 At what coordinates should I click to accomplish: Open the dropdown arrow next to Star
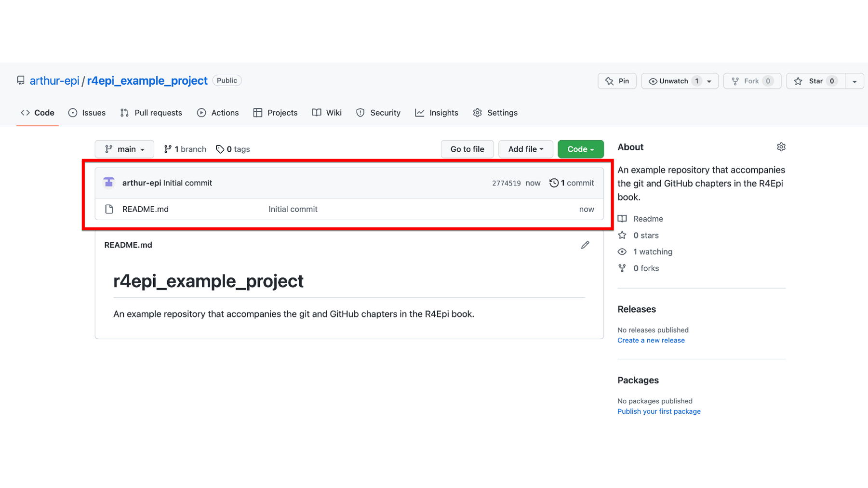pos(855,81)
